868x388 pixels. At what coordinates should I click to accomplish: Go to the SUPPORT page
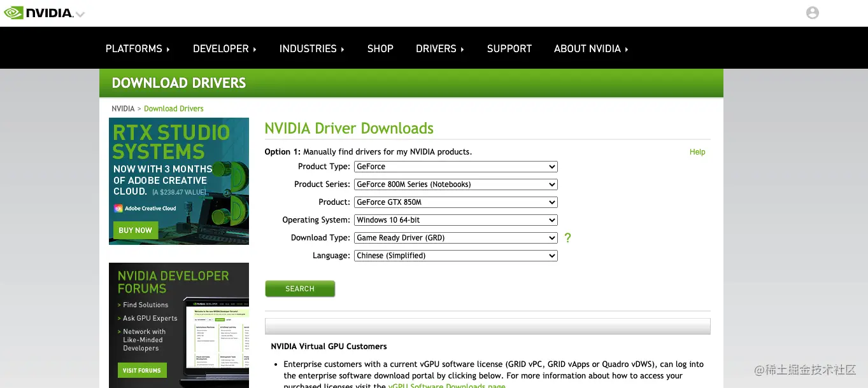[x=509, y=48]
